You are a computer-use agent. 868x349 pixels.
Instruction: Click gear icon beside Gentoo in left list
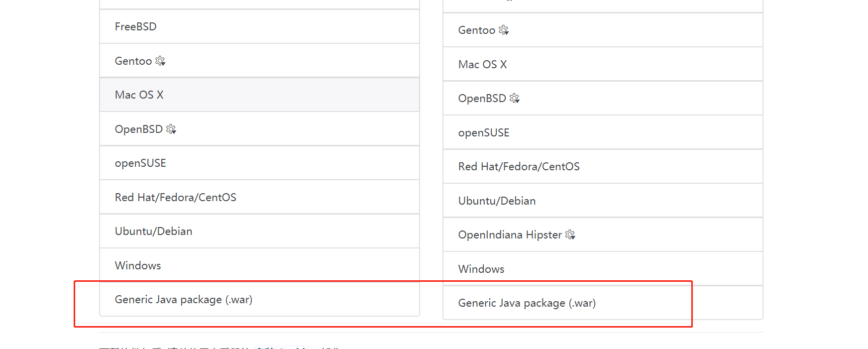pos(160,61)
